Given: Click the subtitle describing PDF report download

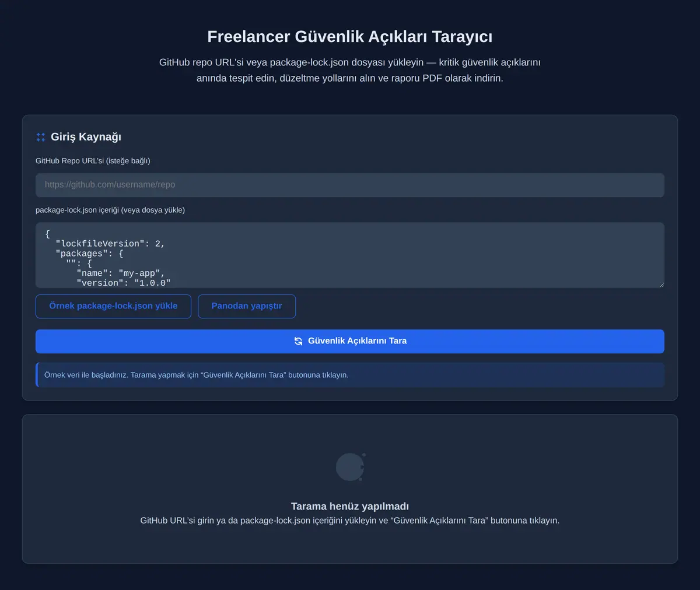Looking at the screenshot, I should click(x=350, y=70).
